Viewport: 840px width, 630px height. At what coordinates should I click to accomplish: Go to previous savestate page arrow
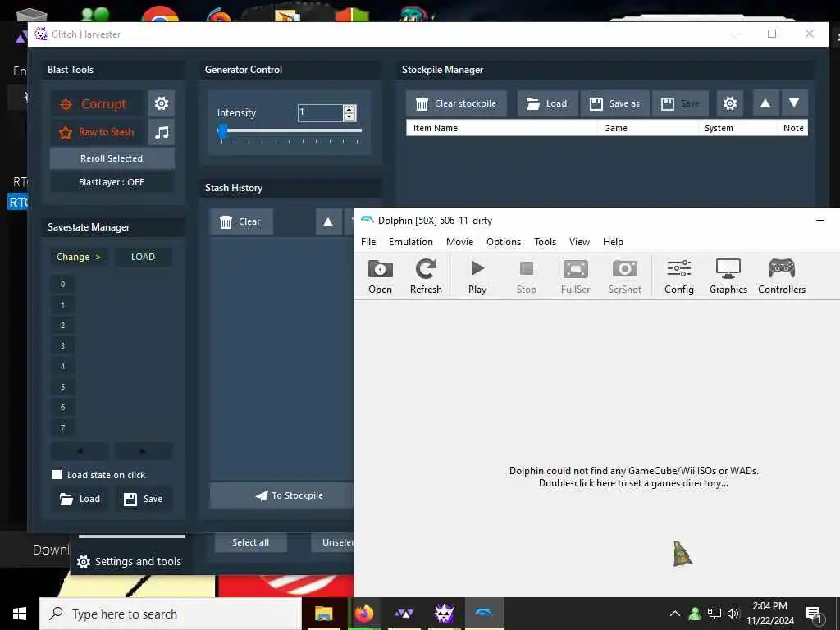(x=80, y=450)
